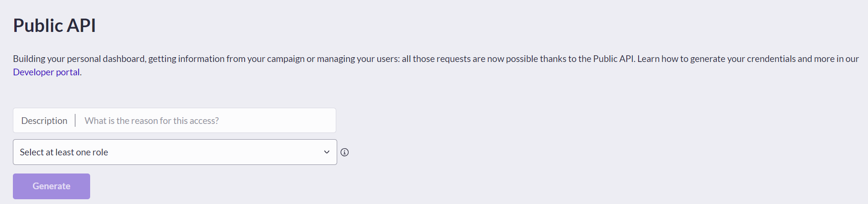Click the 'Select at least one role' placeholder text
This screenshot has width=868, height=204.
pyautogui.click(x=64, y=152)
